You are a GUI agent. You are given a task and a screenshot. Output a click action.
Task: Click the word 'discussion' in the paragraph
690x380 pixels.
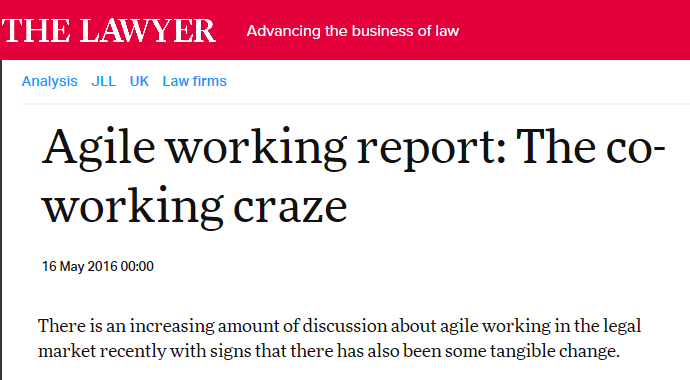345,326
